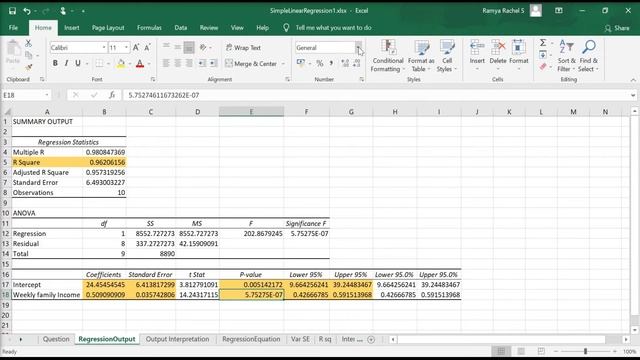Click the Orientation text angle icon
The width and height of the screenshot is (640, 360).
pos(203,48)
